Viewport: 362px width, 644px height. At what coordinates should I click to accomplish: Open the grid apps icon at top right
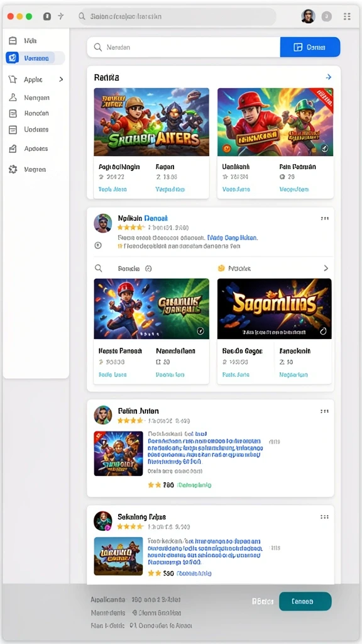tap(347, 16)
